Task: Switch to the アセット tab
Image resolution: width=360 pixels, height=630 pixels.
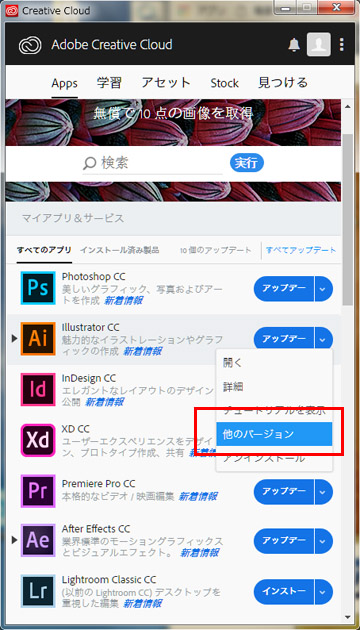Action: 166,83
